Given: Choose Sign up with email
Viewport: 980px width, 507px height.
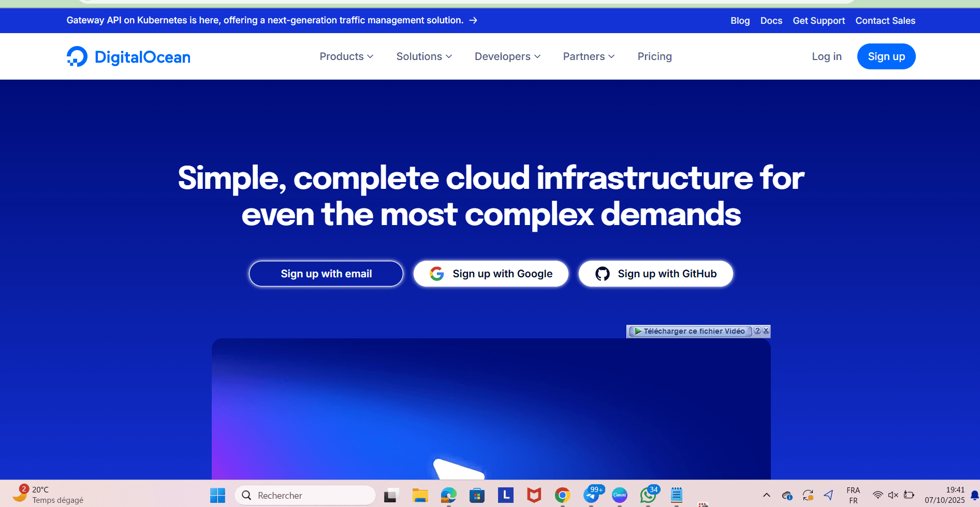Looking at the screenshot, I should point(326,274).
